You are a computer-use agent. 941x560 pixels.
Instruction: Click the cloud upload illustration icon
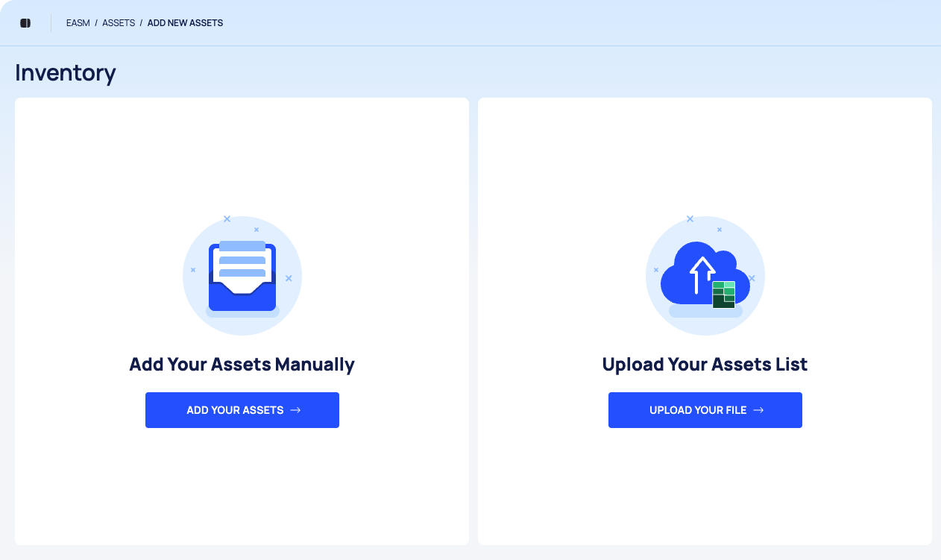[x=705, y=276]
